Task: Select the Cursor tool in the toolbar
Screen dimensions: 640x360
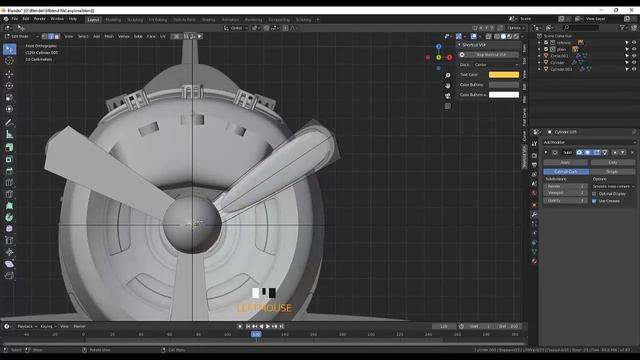Action: 9,61
